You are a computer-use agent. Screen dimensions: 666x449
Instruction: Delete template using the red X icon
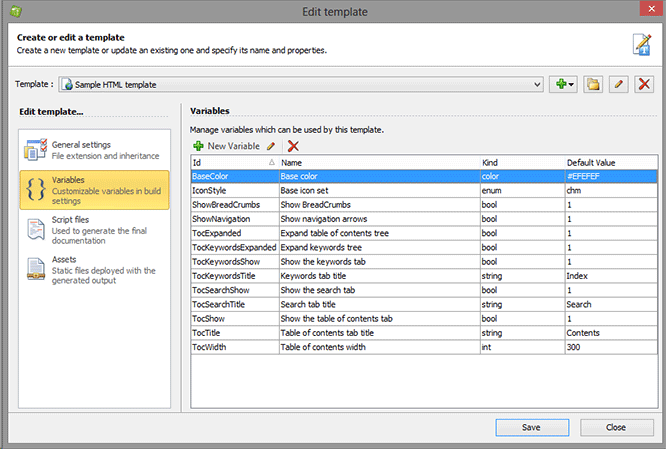coord(644,84)
